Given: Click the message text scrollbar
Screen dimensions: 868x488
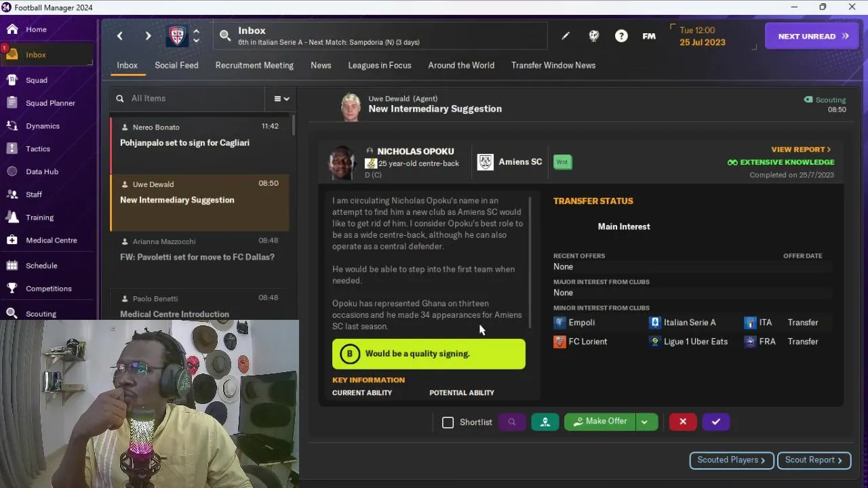Looking at the screenshot, I should point(530,261).
